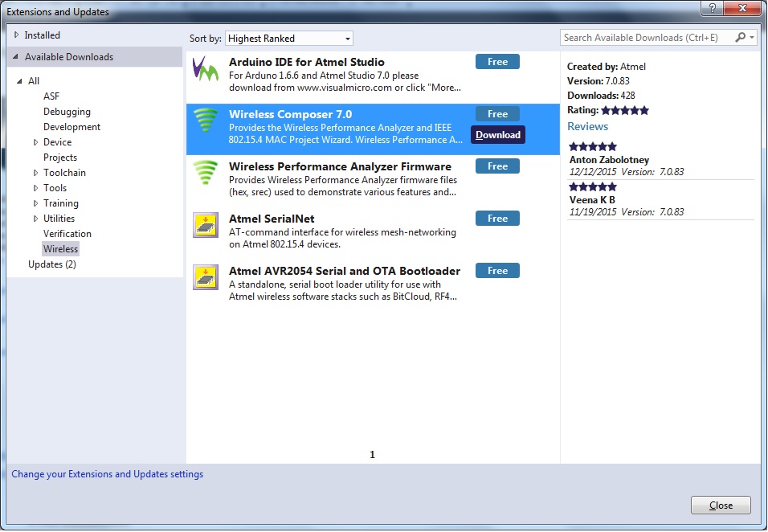Open the Reviews link
768x532 pixels.
click(x=587, y=126)
